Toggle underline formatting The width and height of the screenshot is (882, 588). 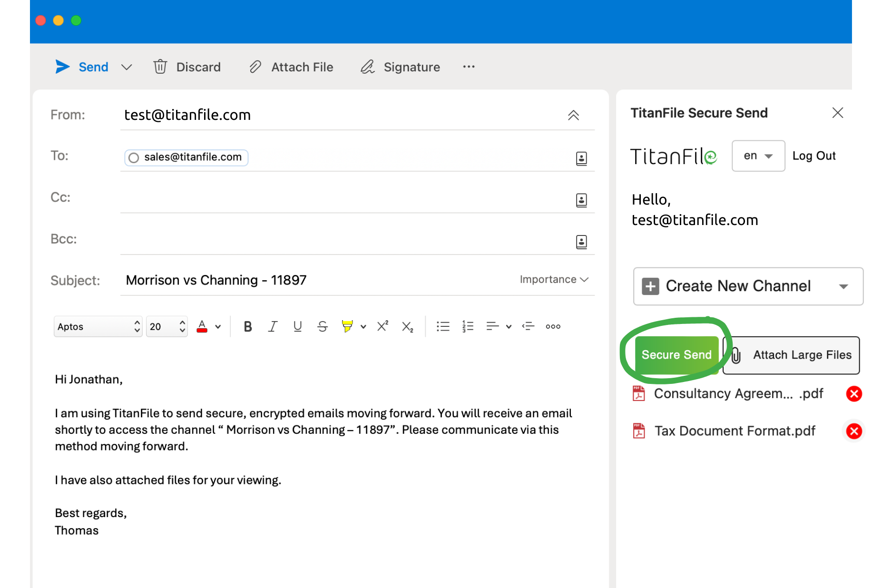[297, 326]
